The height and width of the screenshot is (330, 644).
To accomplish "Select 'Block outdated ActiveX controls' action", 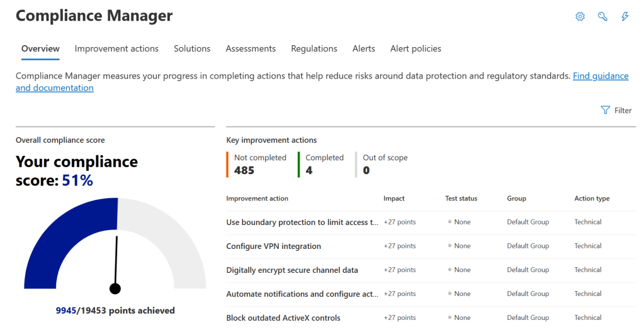I will (283, 318).
